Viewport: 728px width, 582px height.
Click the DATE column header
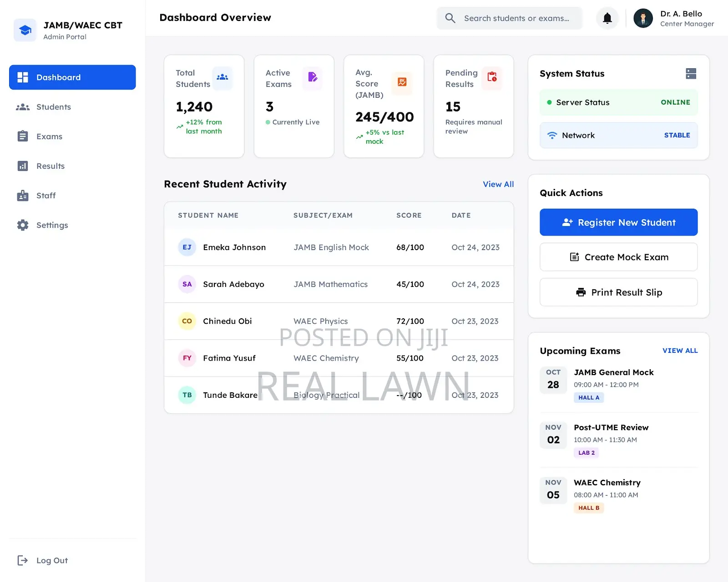(x=461, y=215)
